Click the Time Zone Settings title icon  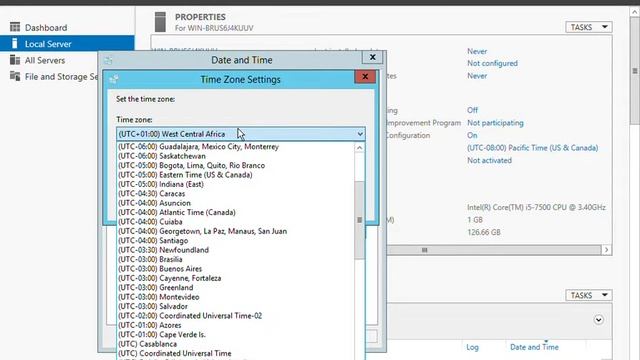(x=114, y=79)
